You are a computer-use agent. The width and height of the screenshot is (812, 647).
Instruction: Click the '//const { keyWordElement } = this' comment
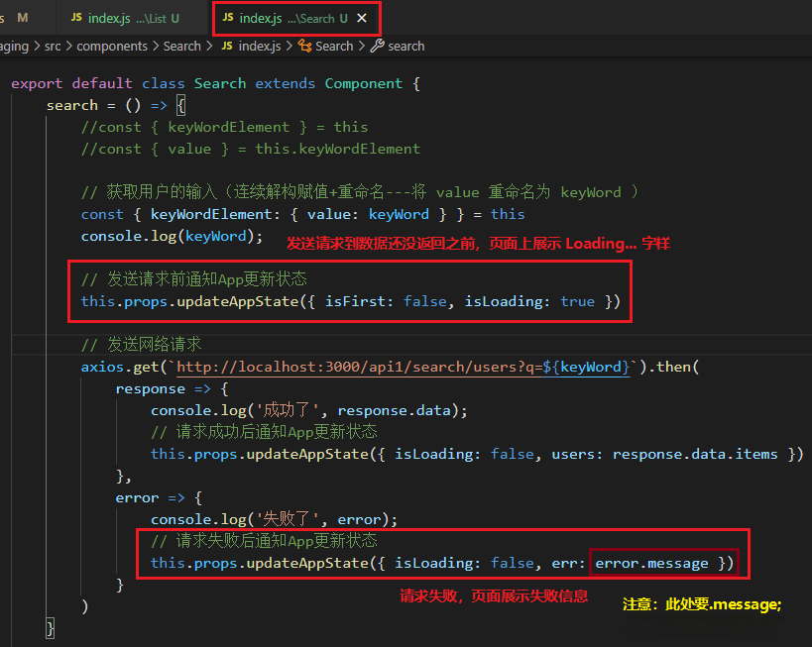click(x=224, y=128)
